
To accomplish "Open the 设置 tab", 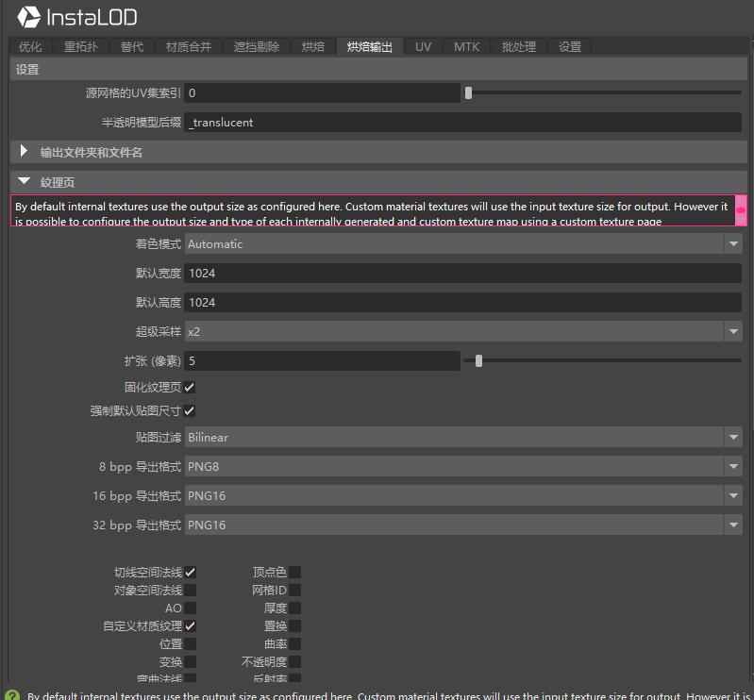I will (x=570, y=46).
